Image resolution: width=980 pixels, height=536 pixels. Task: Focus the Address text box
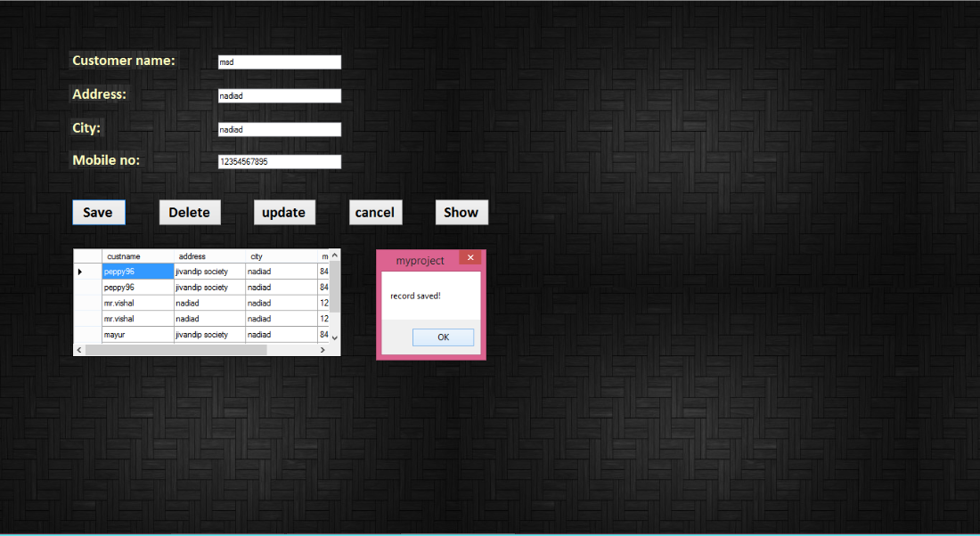[280, 95]
